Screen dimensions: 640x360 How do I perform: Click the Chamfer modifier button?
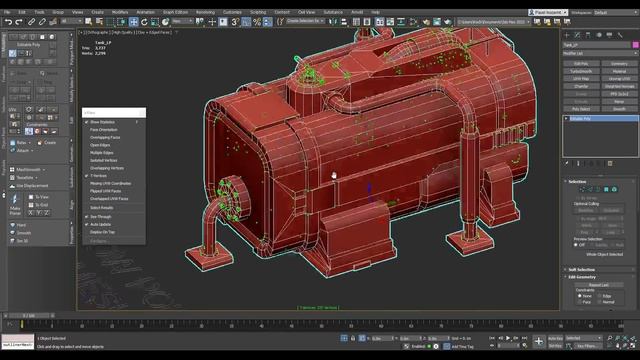click(x=581, y=87)
